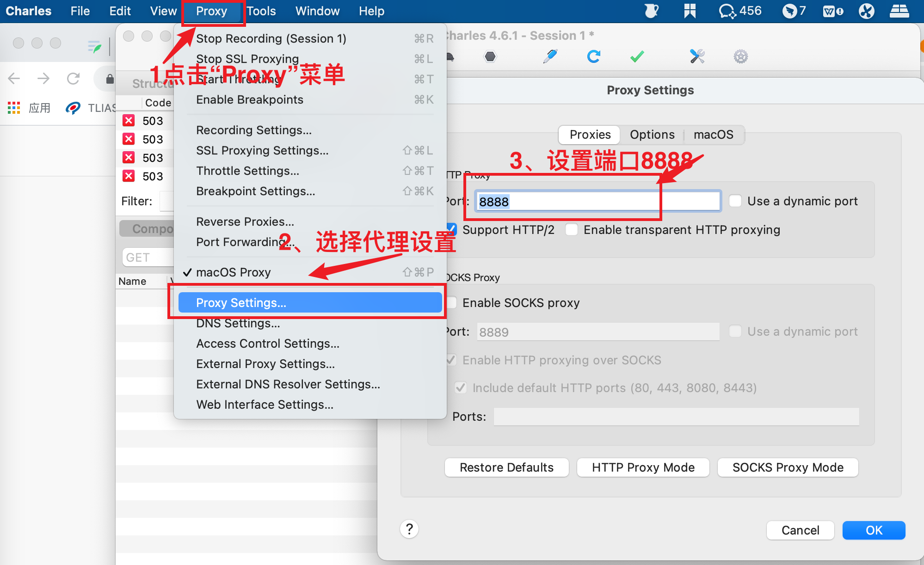The width and height of the screenshot is (924, 565).
Task: Open the Help menu in menu bar
Action: tap(371, 11)
